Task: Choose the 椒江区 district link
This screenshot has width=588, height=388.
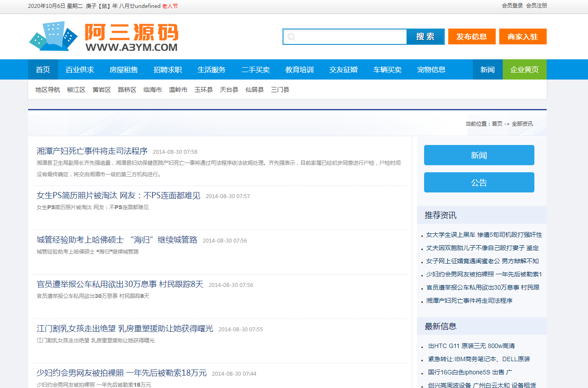Action: (76, 90)
